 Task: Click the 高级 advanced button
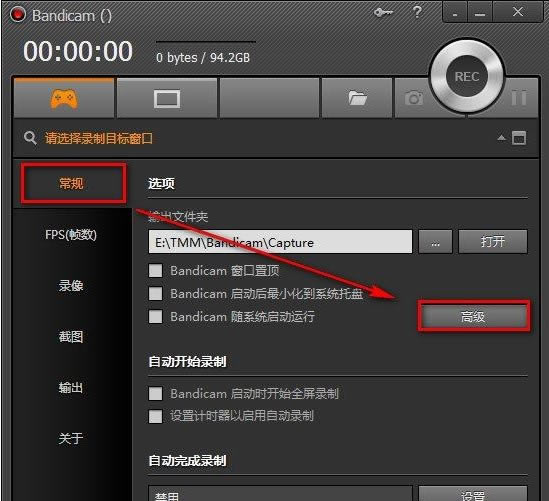[473, 316]
